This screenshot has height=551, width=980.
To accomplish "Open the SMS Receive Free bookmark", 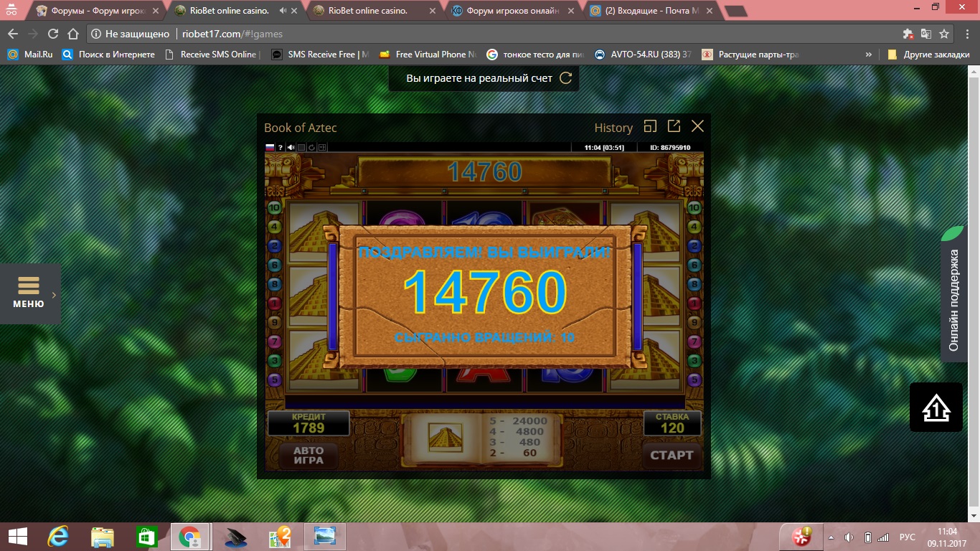I will [x=320, y=55].
